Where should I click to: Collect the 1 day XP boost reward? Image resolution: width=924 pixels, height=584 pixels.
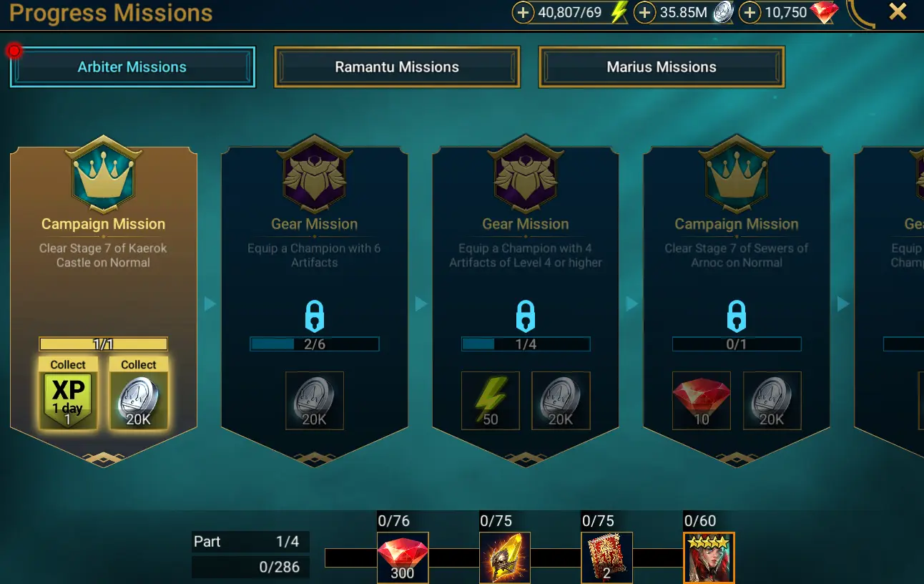(68, 394)
